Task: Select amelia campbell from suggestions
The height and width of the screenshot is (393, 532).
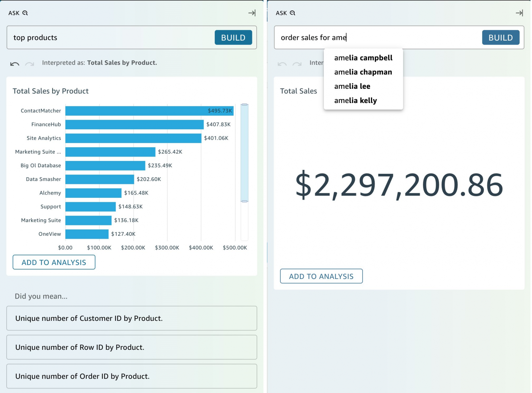Action: coord(363,58)
